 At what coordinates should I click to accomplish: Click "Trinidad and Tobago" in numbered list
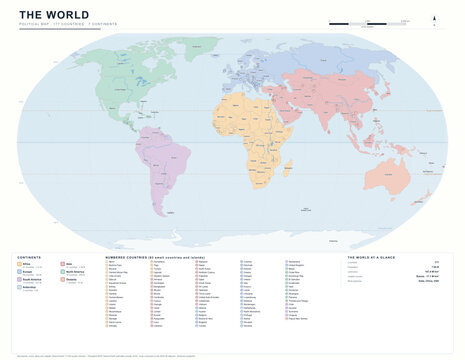[299, 301]
